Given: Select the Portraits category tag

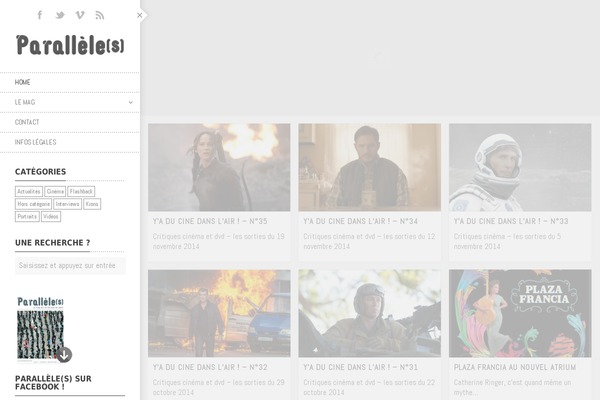Looking at the screenshot, I should click(x=27, y=217).
